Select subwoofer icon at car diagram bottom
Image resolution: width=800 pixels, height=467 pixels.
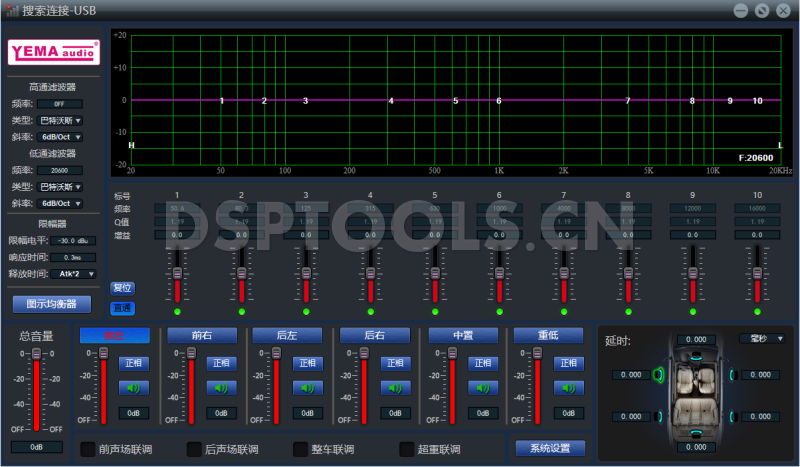696,434
